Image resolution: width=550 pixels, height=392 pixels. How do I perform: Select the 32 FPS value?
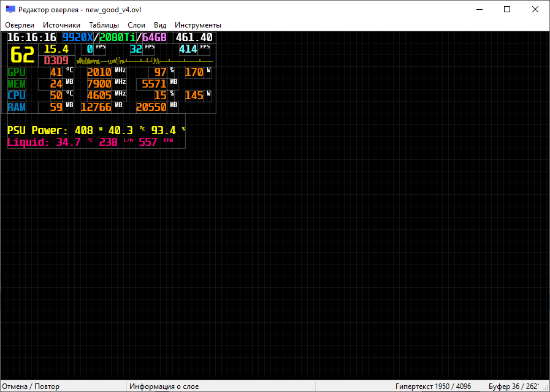pyautogui.click(x=136, y=49)
